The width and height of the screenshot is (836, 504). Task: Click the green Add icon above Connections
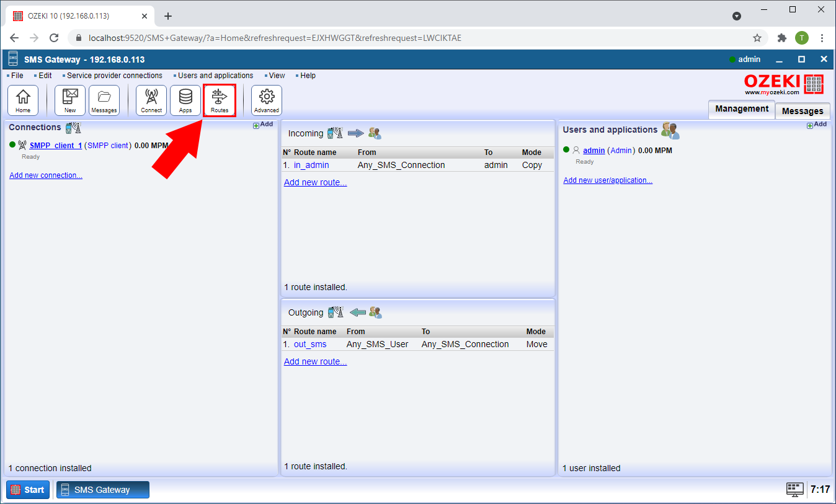(x=263, y=124)
